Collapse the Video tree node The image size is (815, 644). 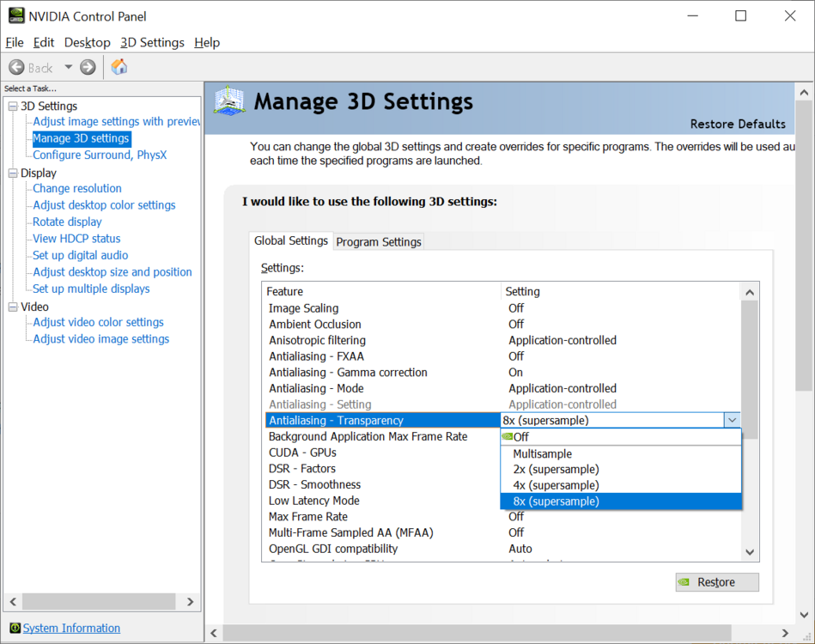[12, 307]
